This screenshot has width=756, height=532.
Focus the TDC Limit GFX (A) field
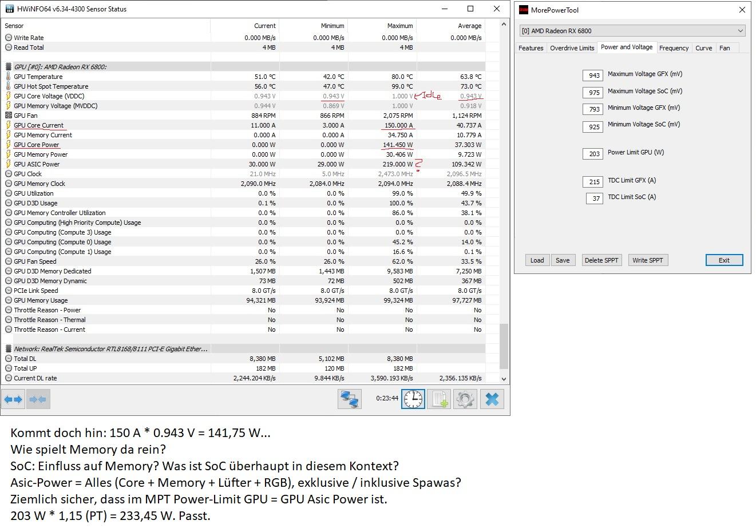coord(593,182)
